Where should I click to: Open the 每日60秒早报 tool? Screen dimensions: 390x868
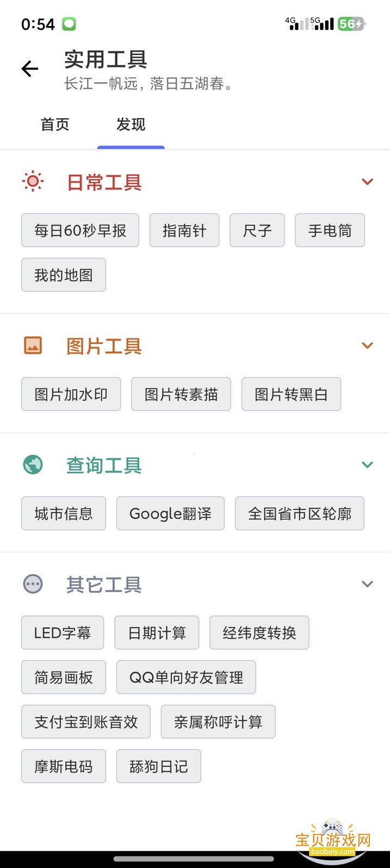(80, 230)
